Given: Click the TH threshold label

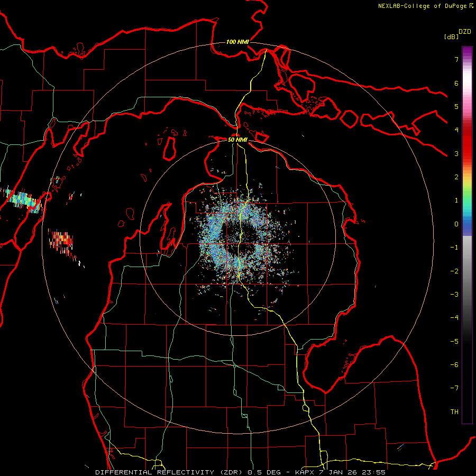Looking at the screenshot, I should point(454,412).
